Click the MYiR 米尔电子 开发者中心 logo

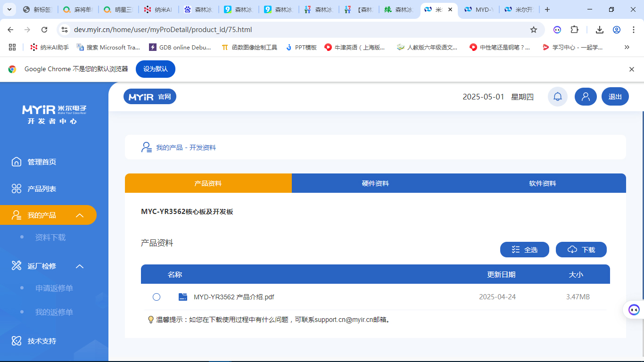click(54, 115)
